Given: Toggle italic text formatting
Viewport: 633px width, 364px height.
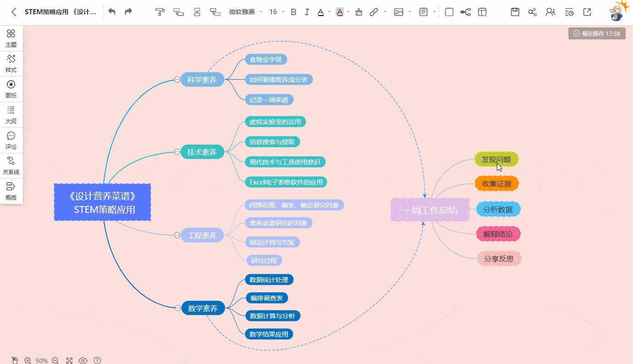Looking at the screenshot, I should (307, 12).
